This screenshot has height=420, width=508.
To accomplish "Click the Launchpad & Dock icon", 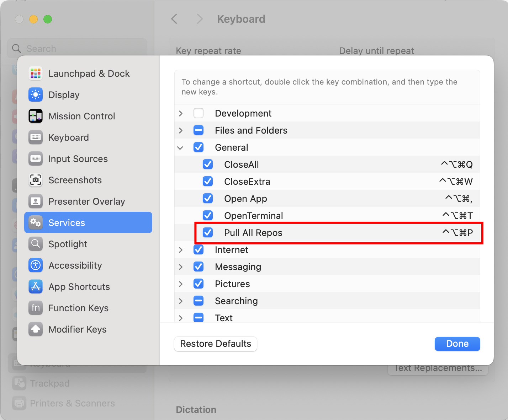I will click(x=36, y=74).
